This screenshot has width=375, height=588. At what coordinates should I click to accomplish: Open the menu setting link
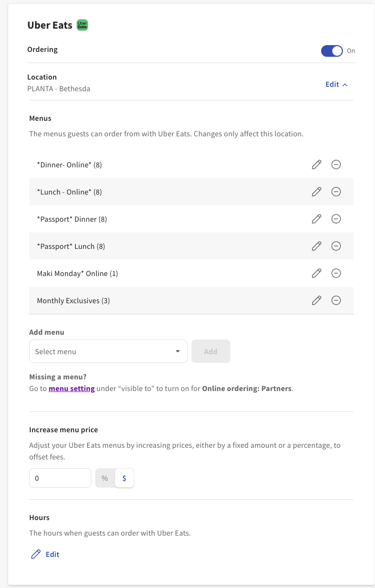point(71,388)
